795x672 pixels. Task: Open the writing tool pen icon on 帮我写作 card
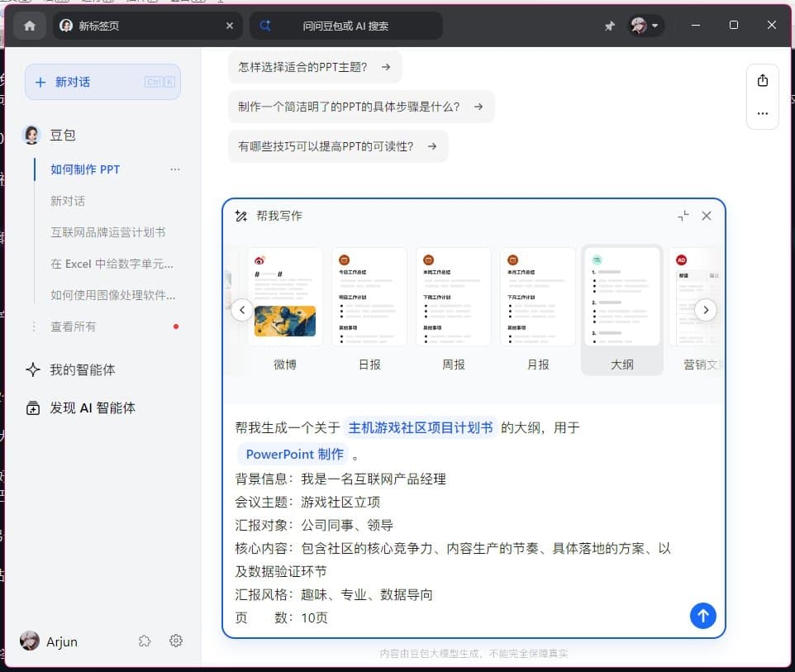point(240,215)
